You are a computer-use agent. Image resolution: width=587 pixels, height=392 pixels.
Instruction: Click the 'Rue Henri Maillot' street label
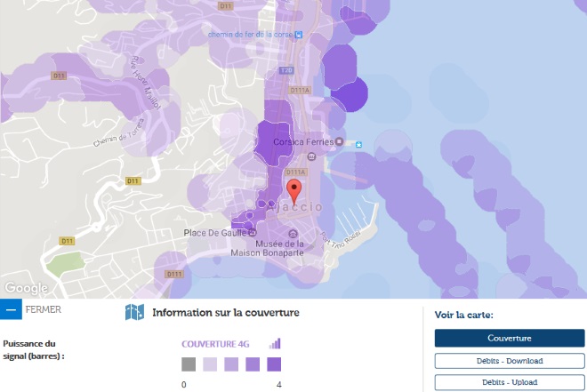coord(146,83)
